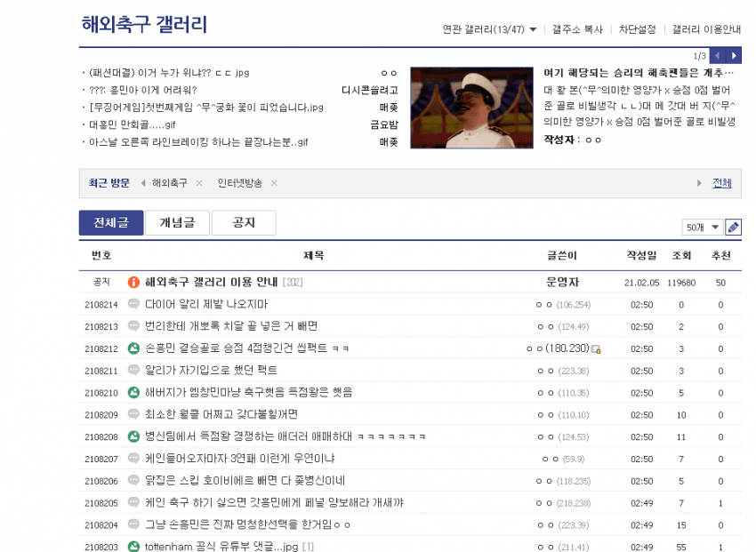Open 차단설정 link
756x552 pixels.
tap(638, 29)
